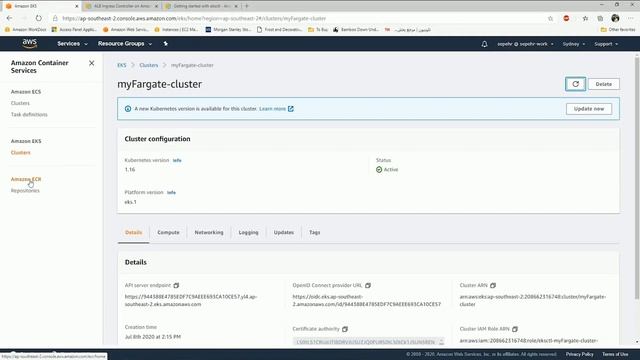640x360 pixels.
Task: Open the Support dropdown menu
Action: pos(606,44)
